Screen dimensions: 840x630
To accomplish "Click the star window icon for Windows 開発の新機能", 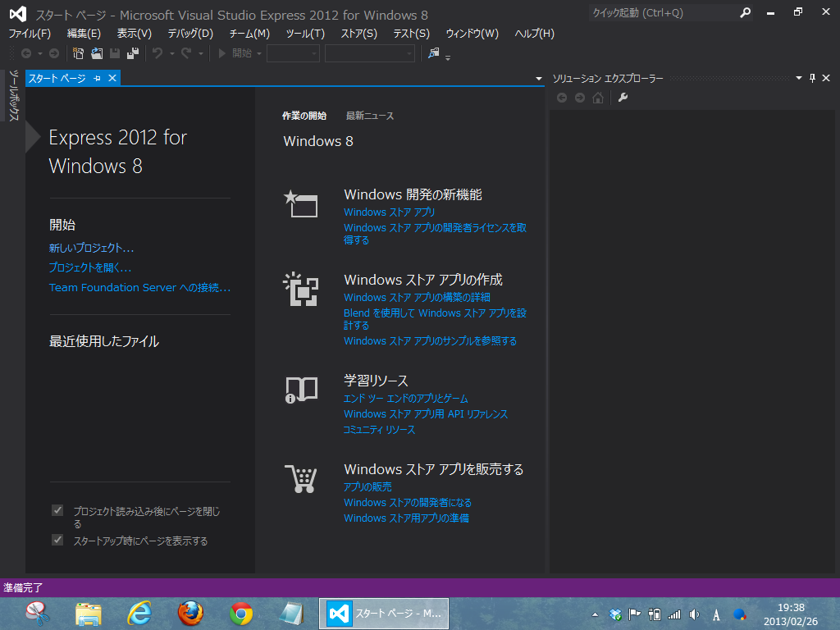I will click(x=300, y=203).
